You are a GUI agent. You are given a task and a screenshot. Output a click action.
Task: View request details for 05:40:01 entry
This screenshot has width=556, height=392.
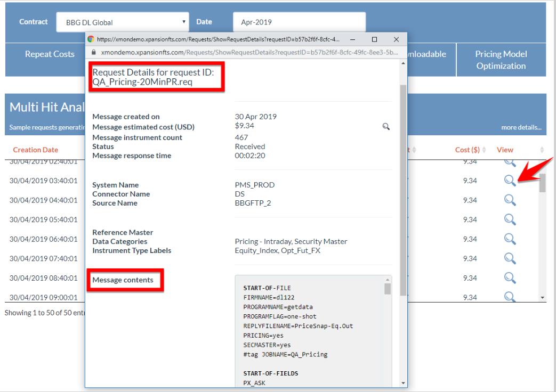[509, 219]
